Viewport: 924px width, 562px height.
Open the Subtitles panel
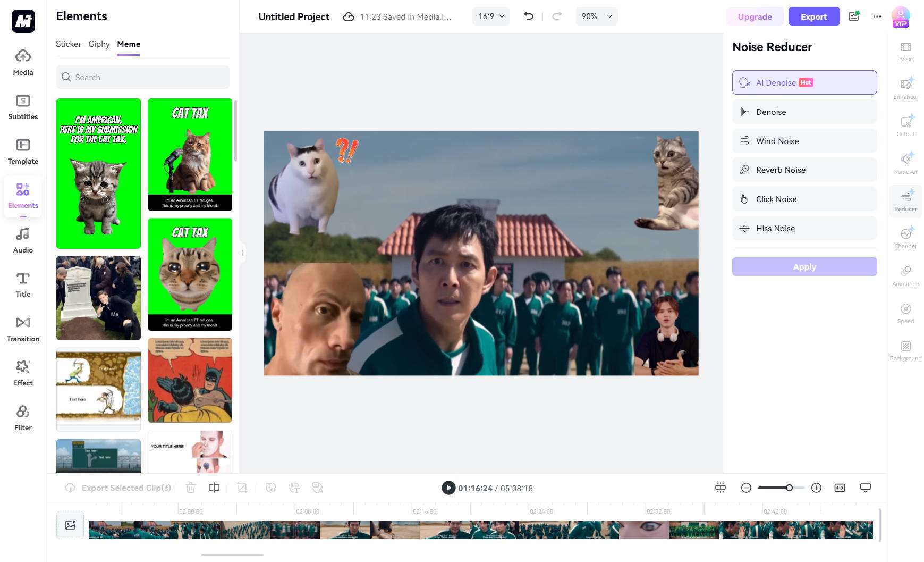(22, 106)
